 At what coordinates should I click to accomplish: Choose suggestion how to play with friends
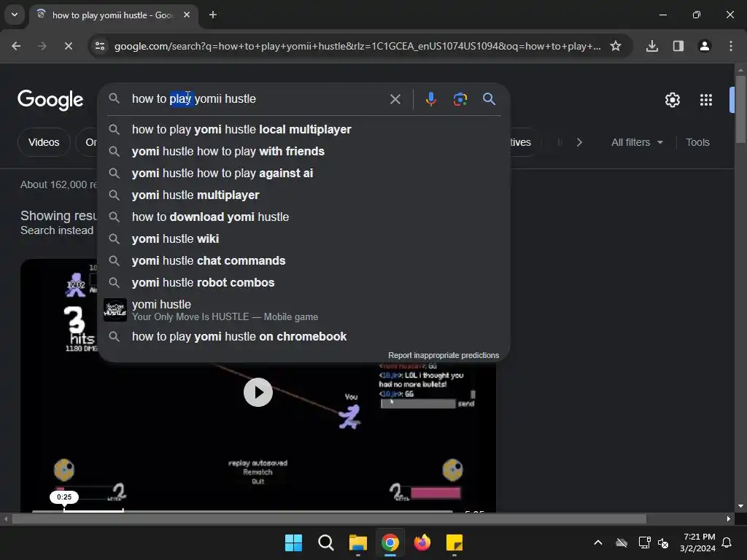click(304, 152)
